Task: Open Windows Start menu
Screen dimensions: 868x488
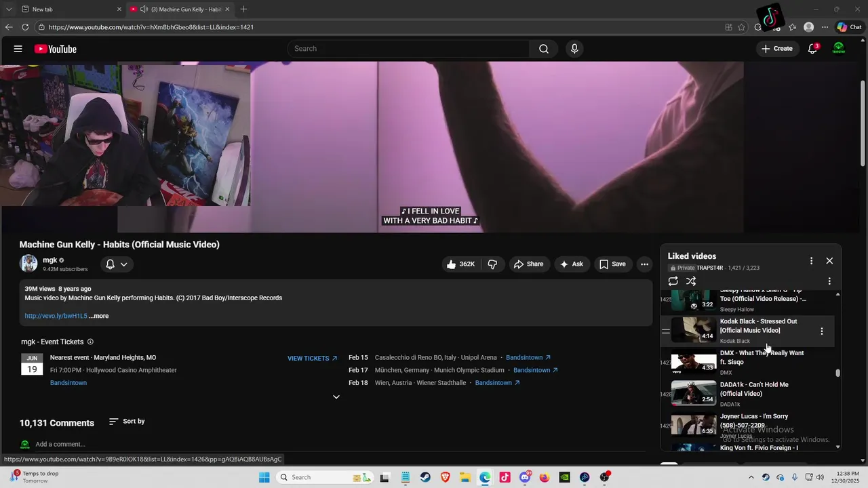Action: coord(264,478)
